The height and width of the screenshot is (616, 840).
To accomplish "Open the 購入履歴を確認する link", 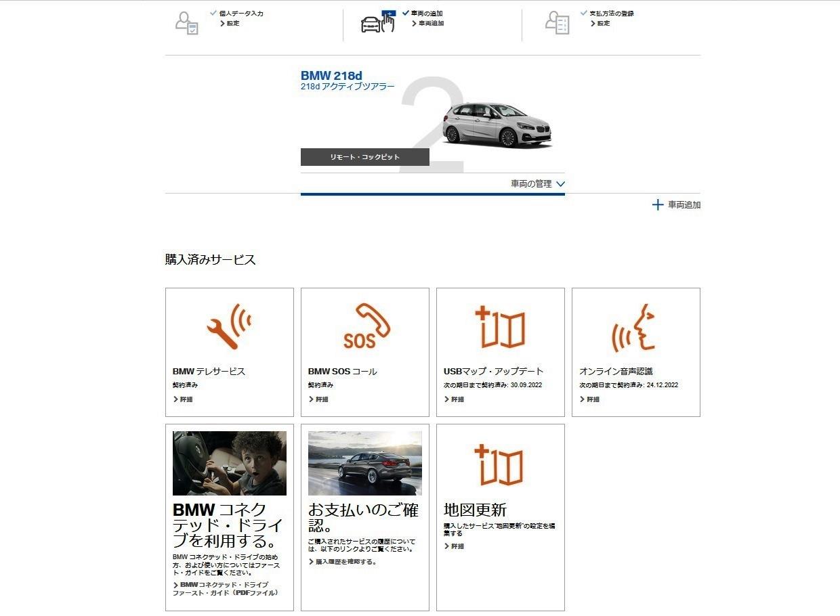I will point(343,562).
